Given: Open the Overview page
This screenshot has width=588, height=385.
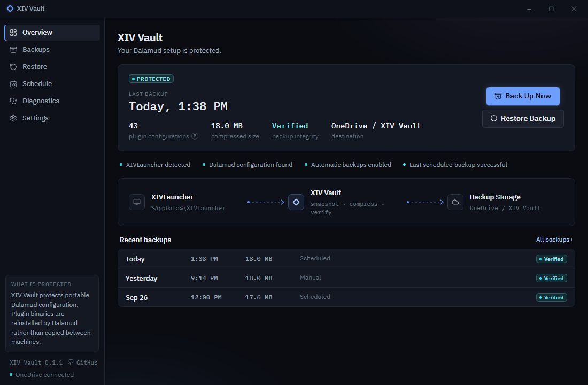Looking at the screenshot, I should click(52, 33).
